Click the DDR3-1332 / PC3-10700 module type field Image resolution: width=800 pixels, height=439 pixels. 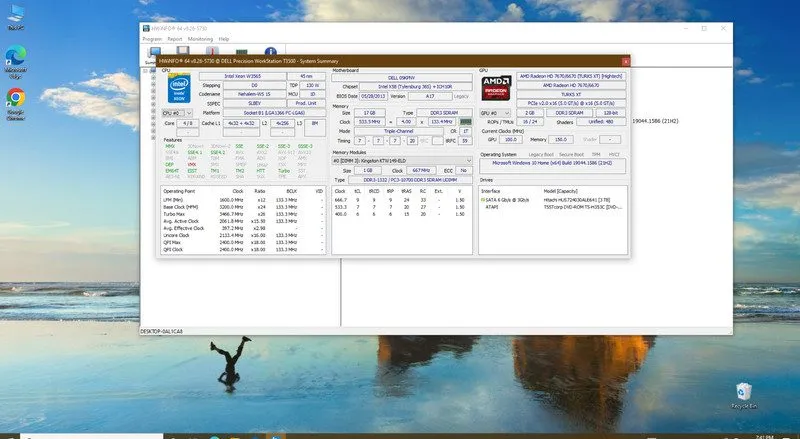point(410,180)
